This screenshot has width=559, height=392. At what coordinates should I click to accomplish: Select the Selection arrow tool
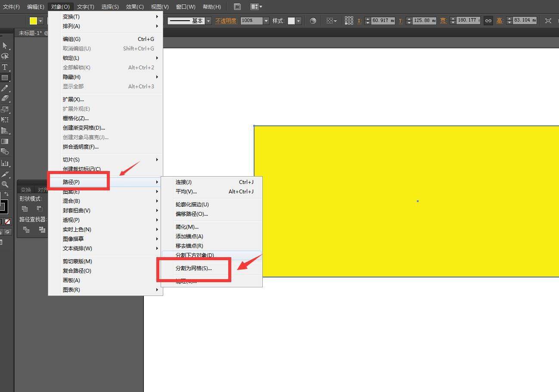pyautogui.click(x=5, y=46)
